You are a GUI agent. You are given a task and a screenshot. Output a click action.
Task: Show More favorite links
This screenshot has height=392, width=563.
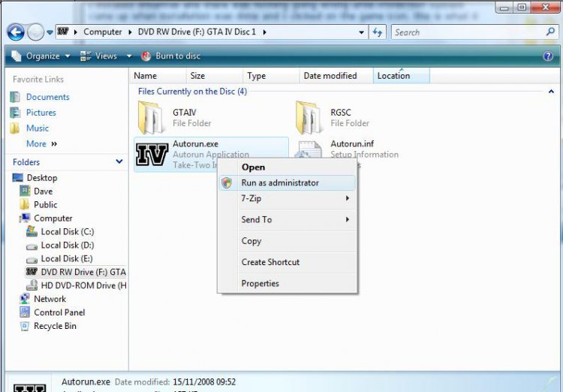[x=41, y=144]
